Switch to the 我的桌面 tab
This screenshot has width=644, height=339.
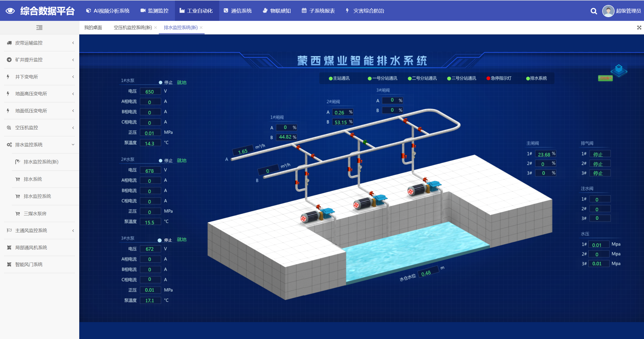tap(93, 28)
